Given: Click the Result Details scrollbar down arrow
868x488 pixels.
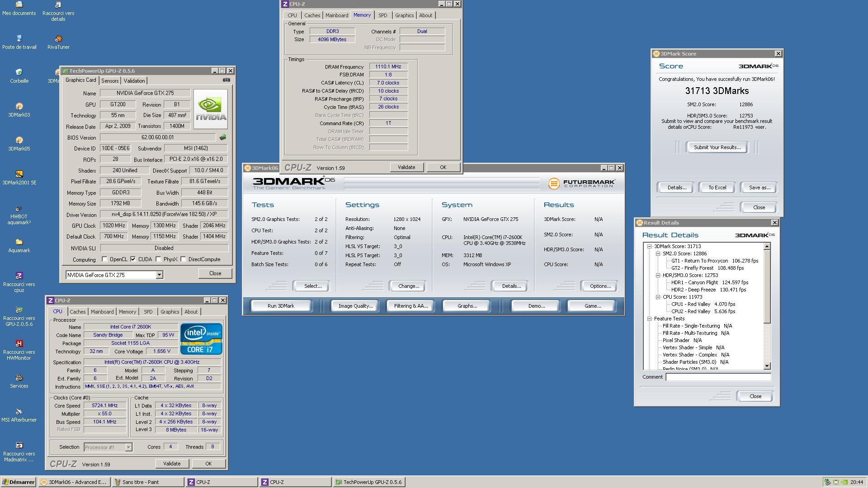Looking at the screenshot, I should [767, 366].
